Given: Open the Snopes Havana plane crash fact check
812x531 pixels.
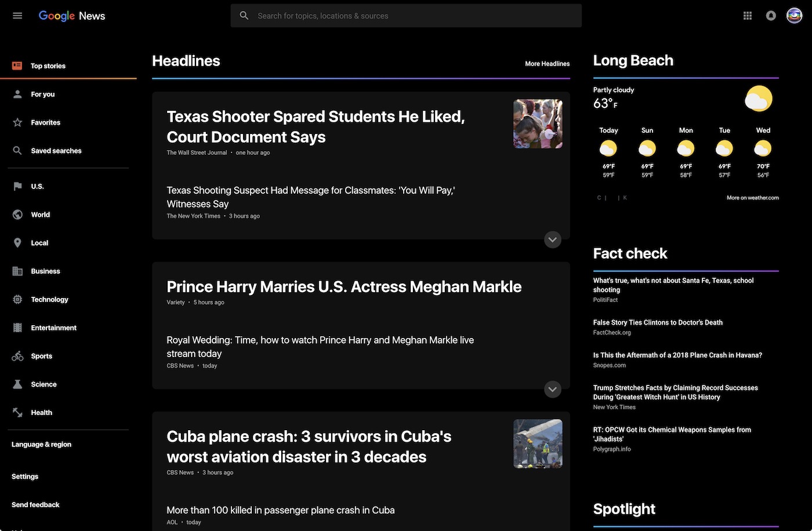Looking at the screenshot, I should click(x=677, y=355).
